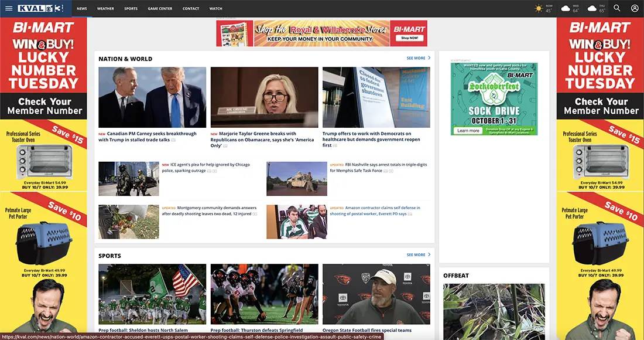Open the search magnifier icon
Screen dimensions: 644x340
[x=617, y=8]
